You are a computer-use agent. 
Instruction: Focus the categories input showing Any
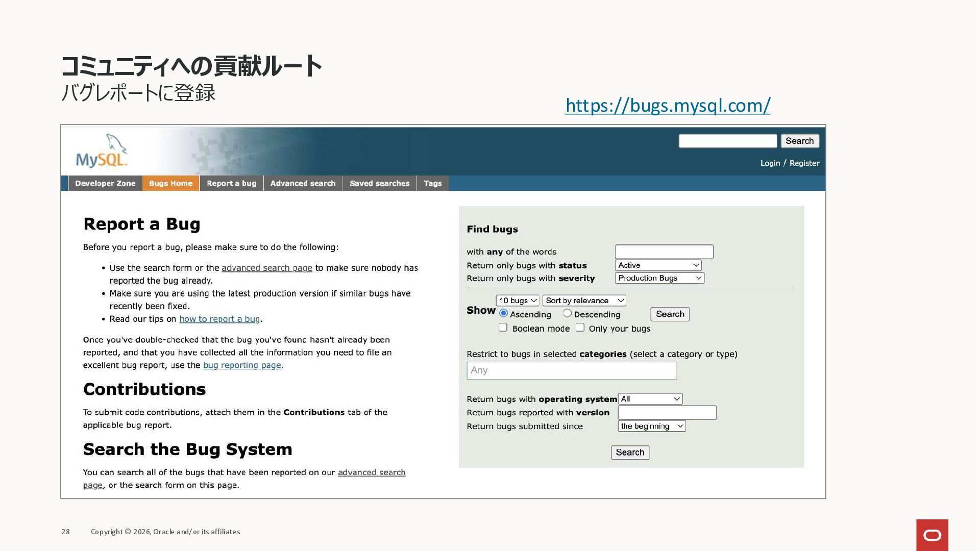572,370
